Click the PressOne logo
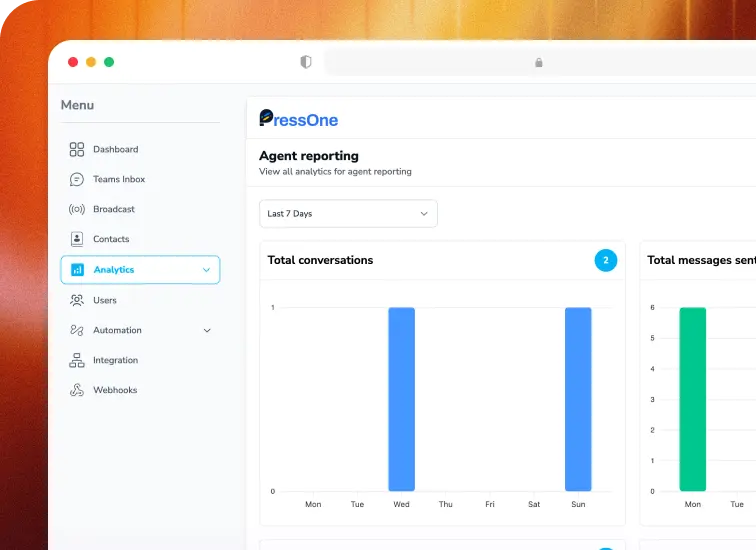This screenshot has height=550, width=756. coord(298,119)
